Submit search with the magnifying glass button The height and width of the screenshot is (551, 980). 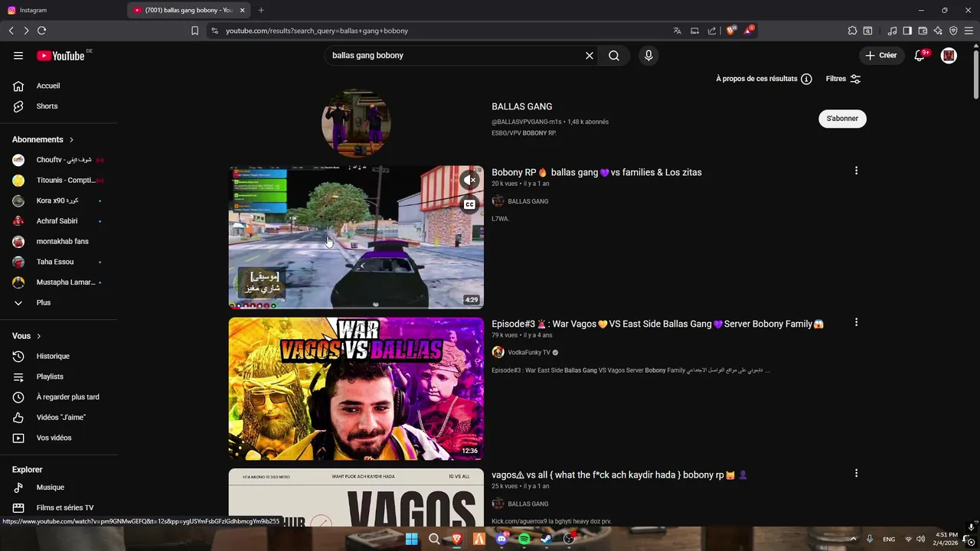pyautogui.click(x=614, y=55)
